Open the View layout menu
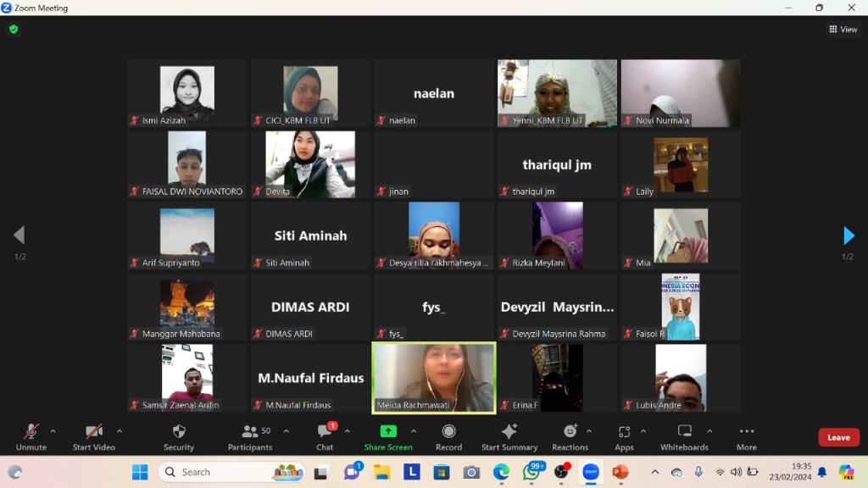Viewport: 868px width, 488px height. pyautogui.click(x=843, y=29)
